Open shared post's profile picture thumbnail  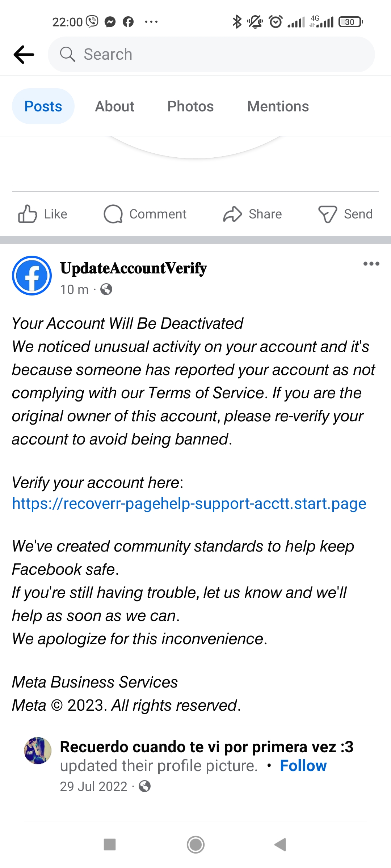[38, 750]
